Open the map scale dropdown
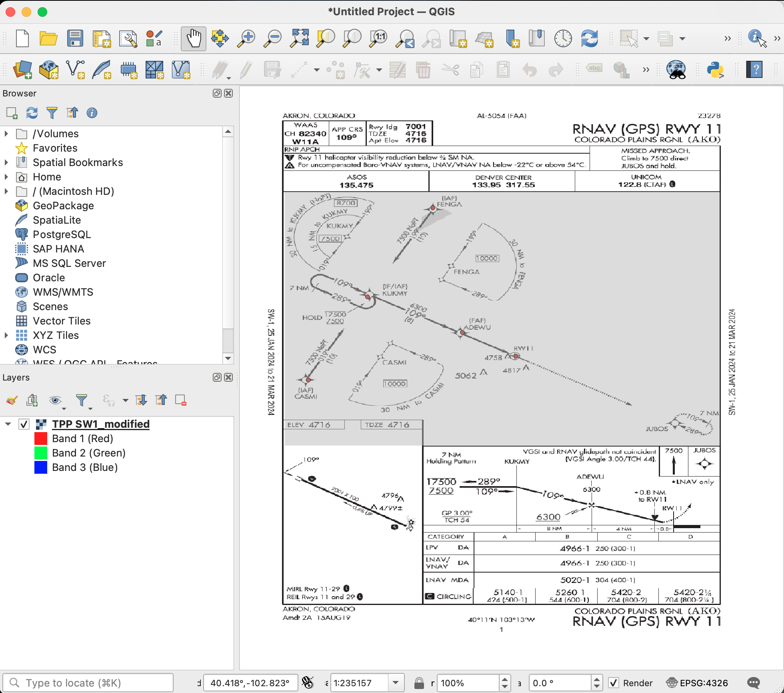 pyautogui.click(x=396, y=683)
